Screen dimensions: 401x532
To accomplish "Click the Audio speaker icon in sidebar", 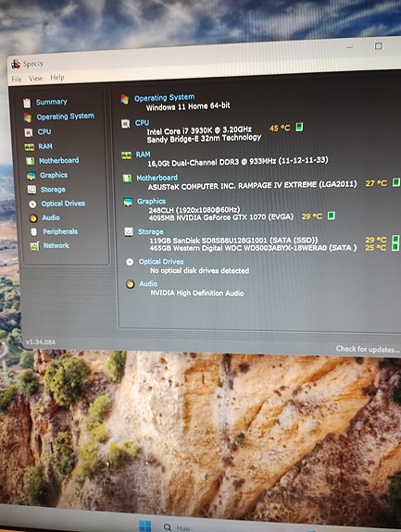I will pos(33,218).
